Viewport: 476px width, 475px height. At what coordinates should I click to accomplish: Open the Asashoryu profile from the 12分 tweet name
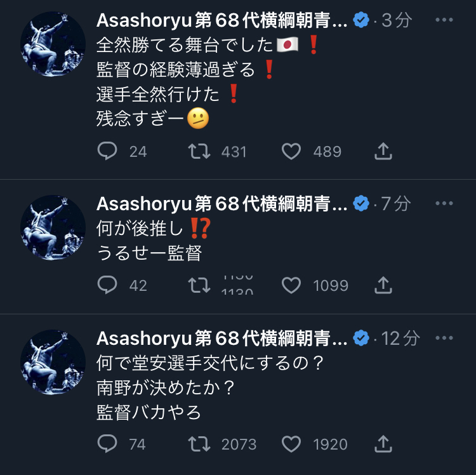222,338
